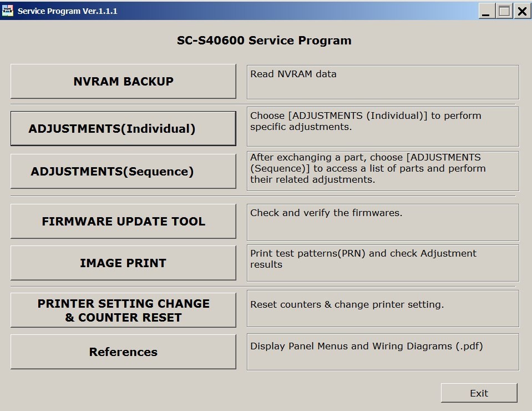The height and width of the screenshot is (411, 532).
Task: Click 'Reset counters & change printer setting.' text
Action: [x=347, y=304]
